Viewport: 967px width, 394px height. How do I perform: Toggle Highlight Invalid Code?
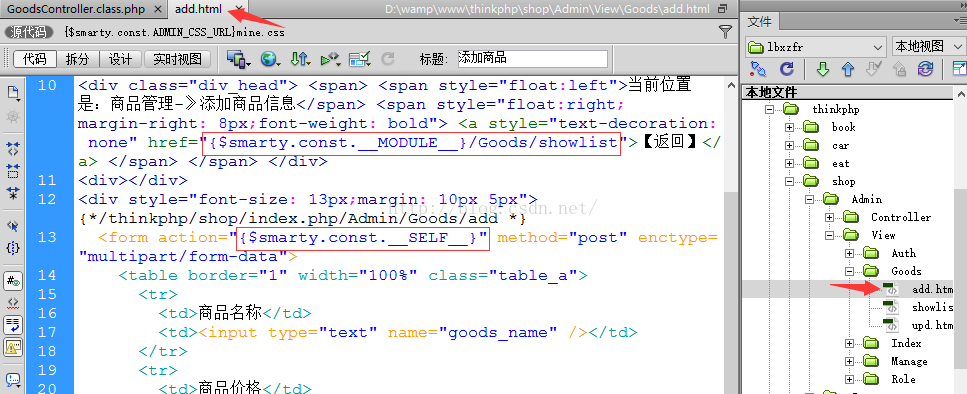[x=13, y=303]
